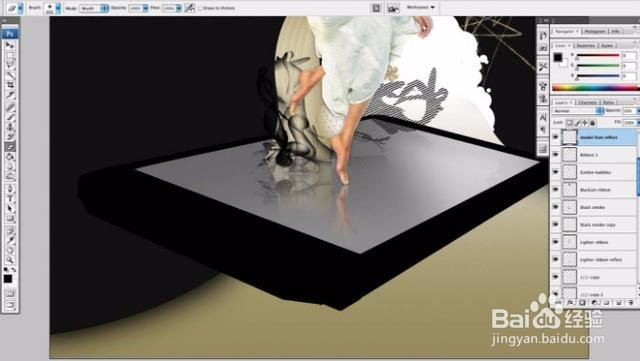
Task: Click the red channel slider
Action: coord(598,56)
